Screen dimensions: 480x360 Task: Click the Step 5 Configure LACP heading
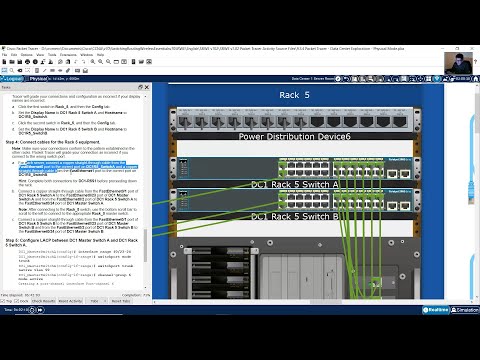click(x=72, y=242)
